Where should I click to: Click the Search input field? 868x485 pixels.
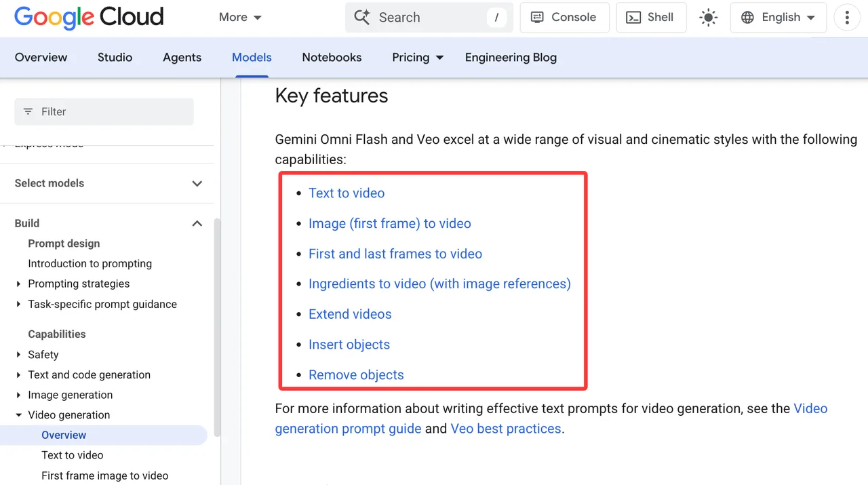[429, 18]
